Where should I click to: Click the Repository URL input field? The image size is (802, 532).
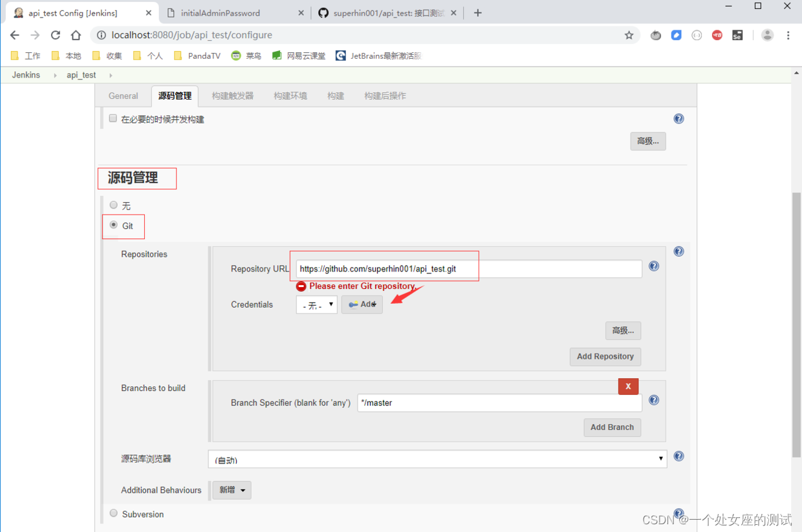point(469,269)
